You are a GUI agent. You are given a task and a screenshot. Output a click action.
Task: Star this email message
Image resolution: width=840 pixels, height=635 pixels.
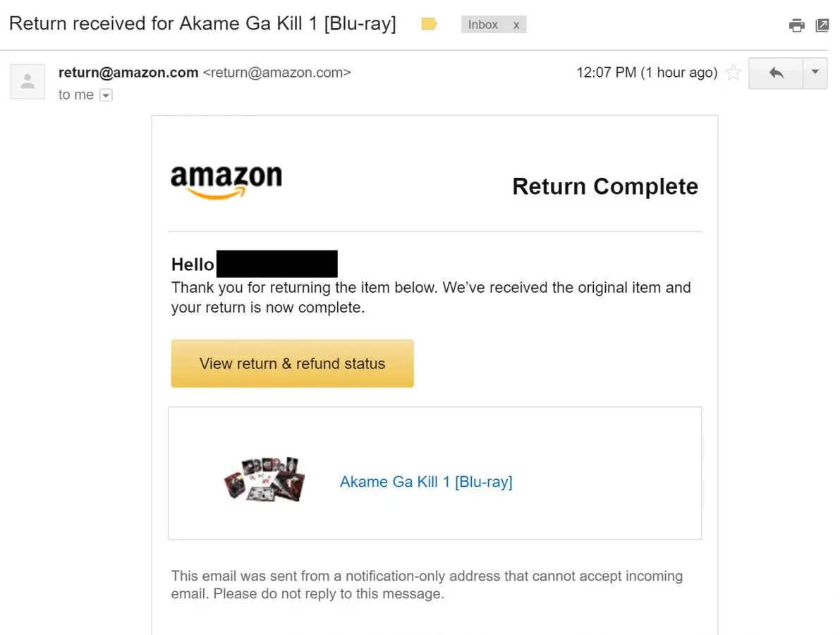tap(734, 73)
